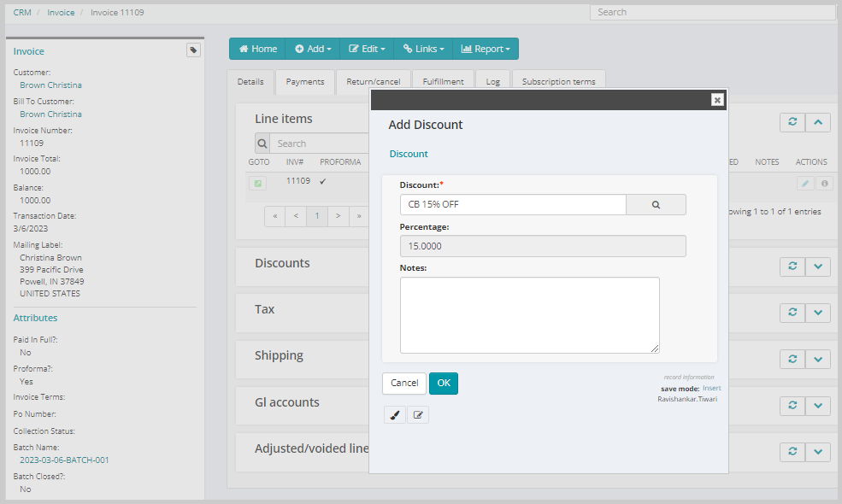Click the OK button
The height and width of the screenshot is (504, 842).
tap(444, 384)
